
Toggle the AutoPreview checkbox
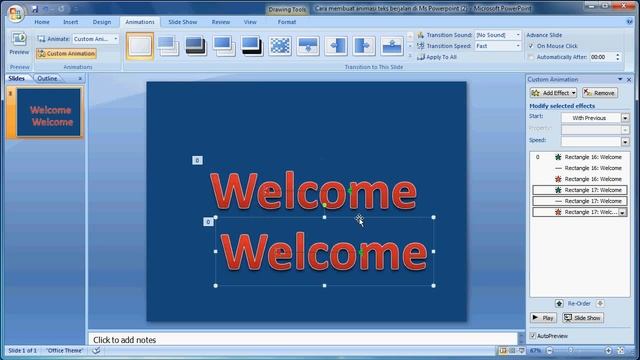click(x=533, y=336)
